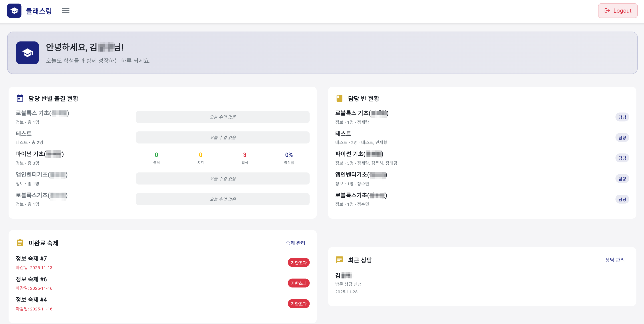644x324 pixels.
Task: Click 기한초과 badge for 정보 숙제 #7
Action: (x=298, y=262)
